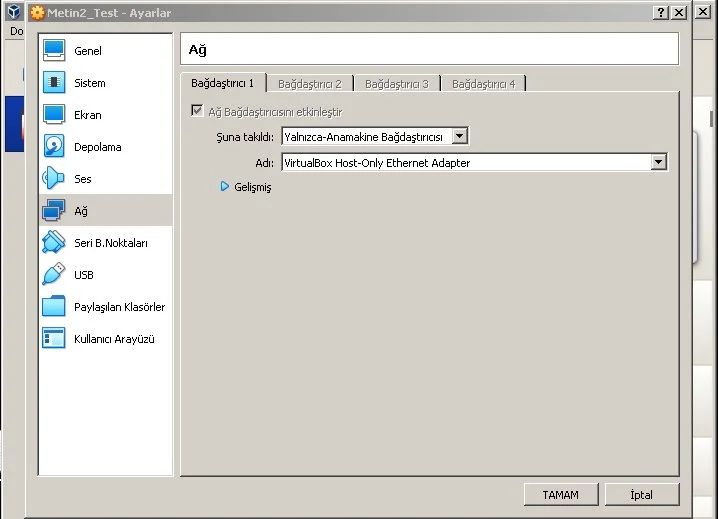Click the Yalnızca-Anamakine Bağdaştırıcısı value
Image resolution: width=718 pixels, height=519 pixels.
364,137
